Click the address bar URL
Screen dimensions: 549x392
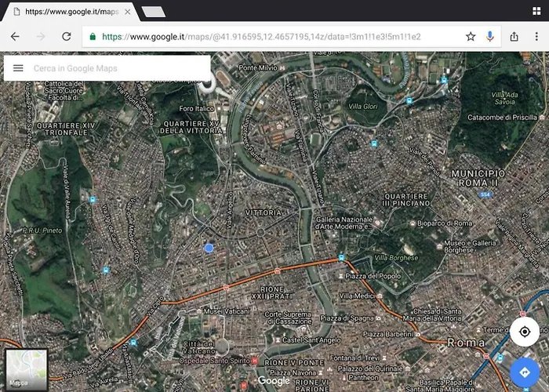pyautogui.click(x=261, y=37)
